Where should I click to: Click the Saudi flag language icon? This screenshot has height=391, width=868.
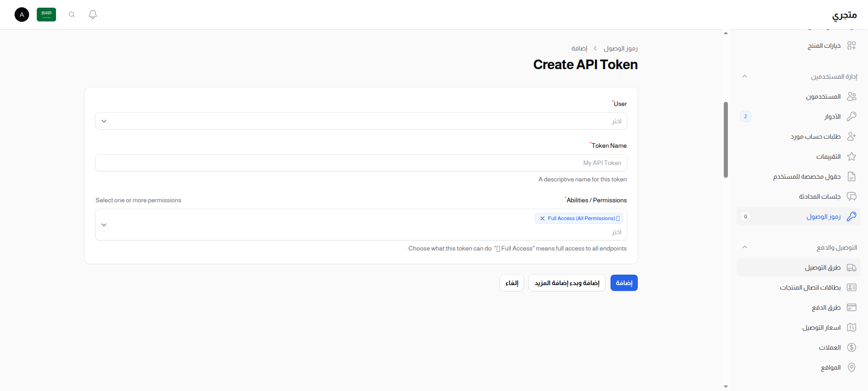point(46,15)
